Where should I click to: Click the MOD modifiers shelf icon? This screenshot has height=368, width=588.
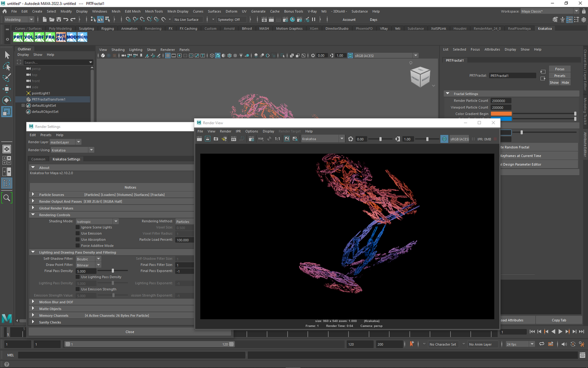[72, 37]
